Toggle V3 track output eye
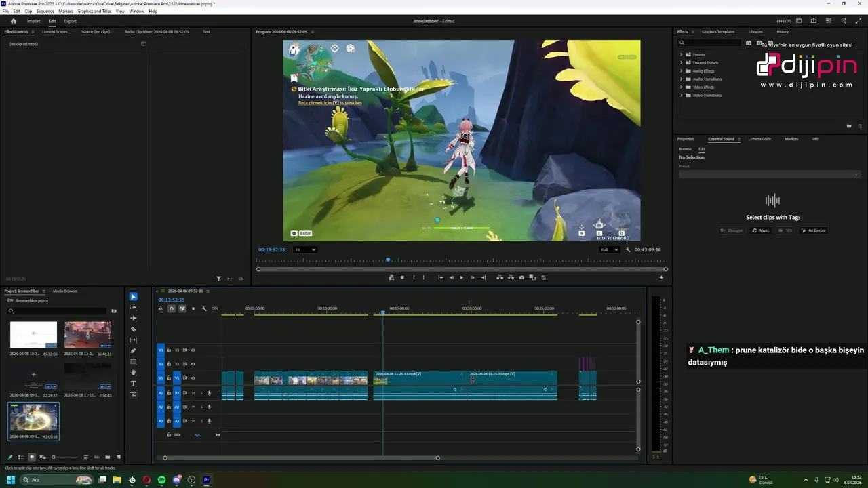This screenshot has height=488, width=868. tap(193, 350)
